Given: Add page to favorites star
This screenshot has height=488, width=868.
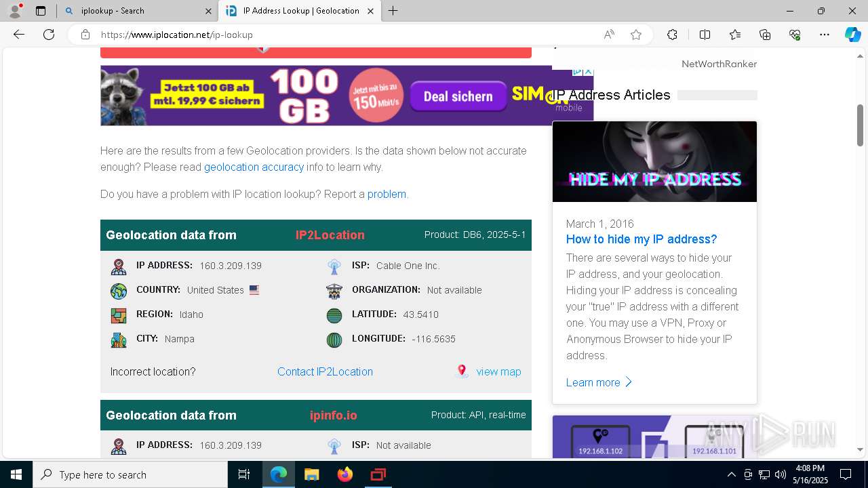Looking at the screenshot, I should pyautogui.click(x=636, y=35).
